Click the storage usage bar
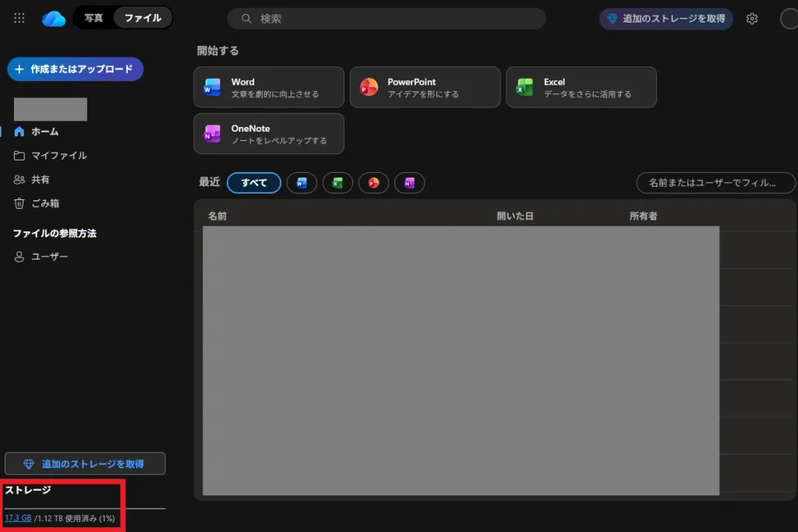Viewport: 798px width, 532px height. point(85,508)
